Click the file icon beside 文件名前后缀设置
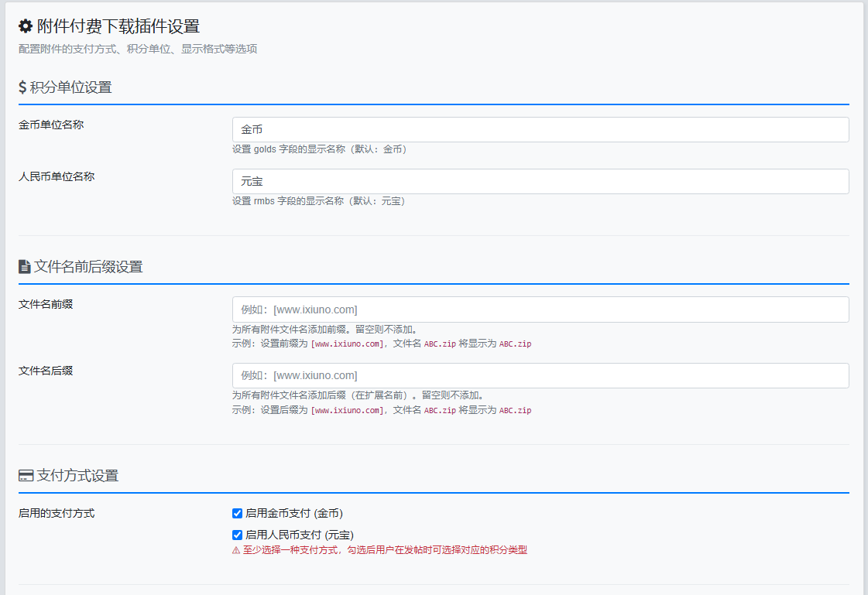The width and height of the screenshot is (868, 595). coord(24,267)
